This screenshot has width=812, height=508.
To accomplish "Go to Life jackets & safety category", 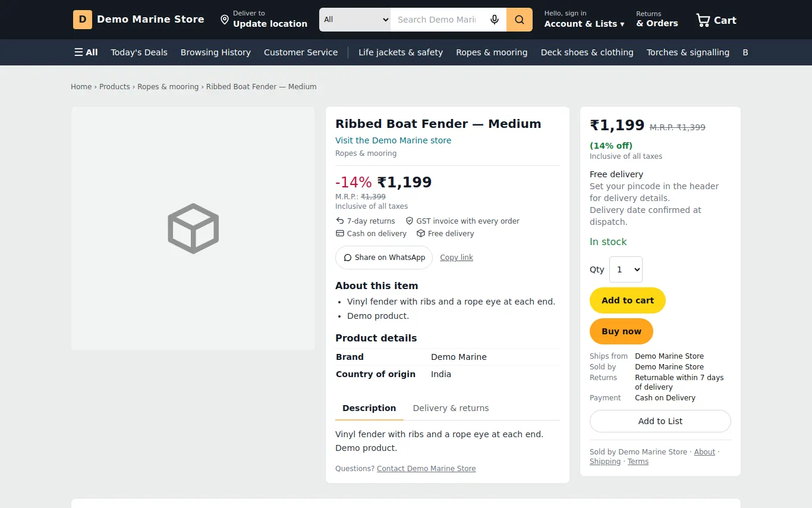I will click(401, 52).
